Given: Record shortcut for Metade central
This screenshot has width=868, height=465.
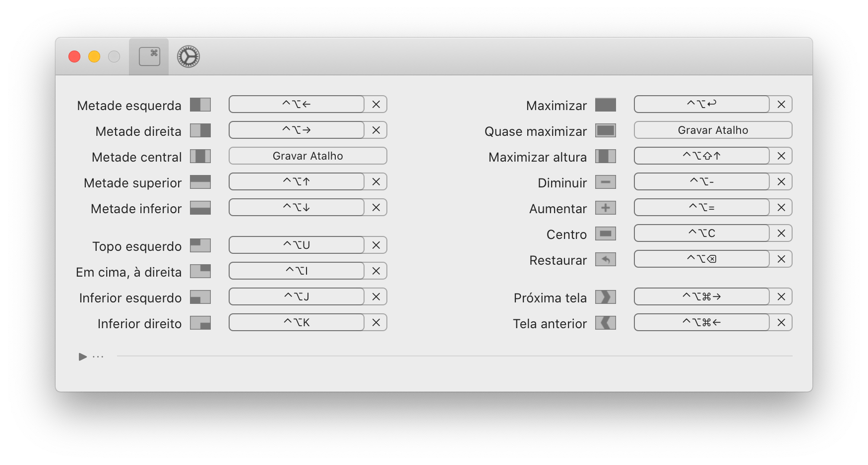Looking at the screenshot, I should pos(308,156).
